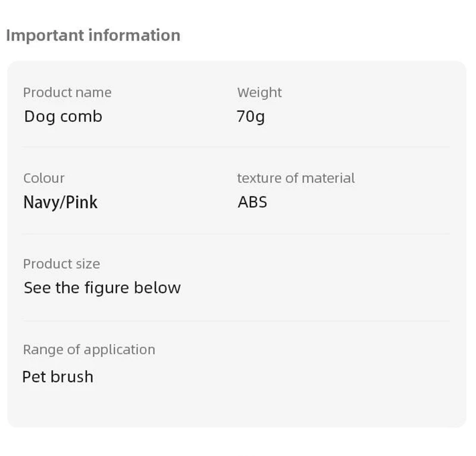Click the word material in texture label
The height and width of the screenshot is (456, 476).
[x=328, y=179]
